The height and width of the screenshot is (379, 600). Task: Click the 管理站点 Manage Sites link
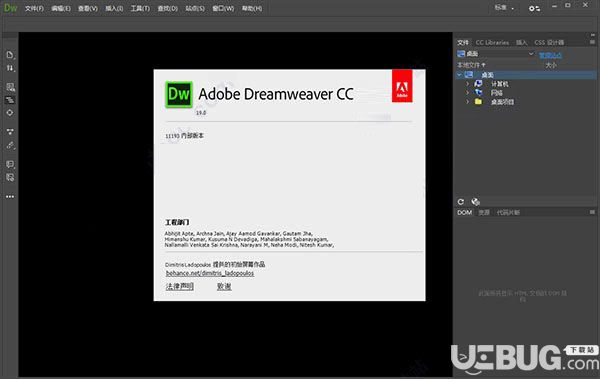[x=550, y=54]
